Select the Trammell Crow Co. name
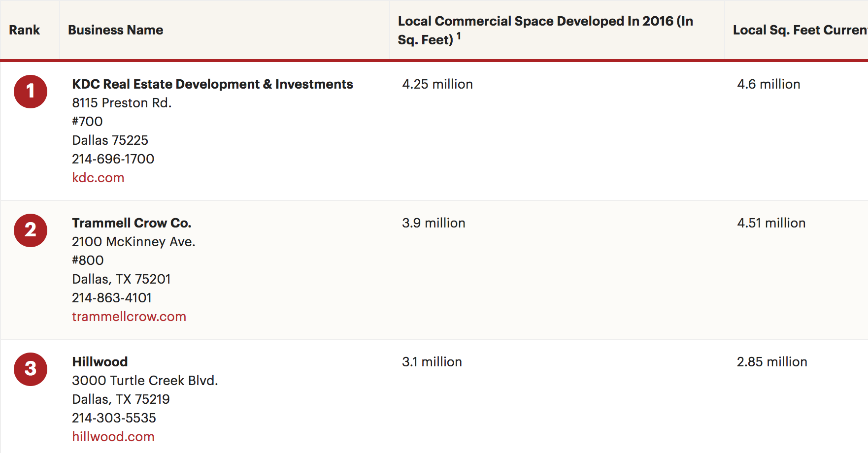This screenshot has width=868, height=453. pyautogui.click(x=132, y=223)
